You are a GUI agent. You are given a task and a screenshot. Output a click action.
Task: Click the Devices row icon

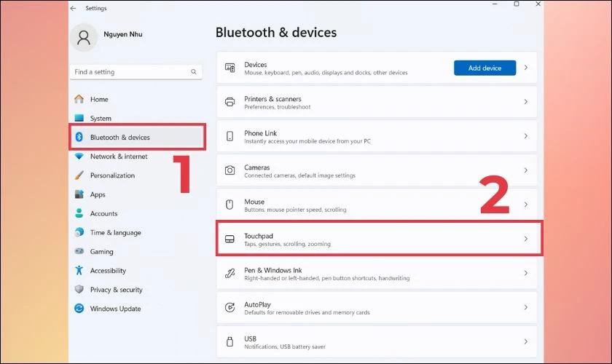(x=230, y=68)
